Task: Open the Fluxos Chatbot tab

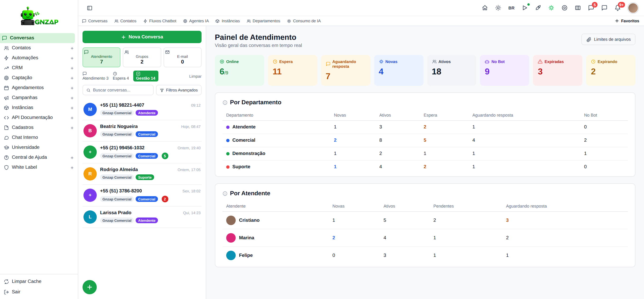Action: [160, 21]
